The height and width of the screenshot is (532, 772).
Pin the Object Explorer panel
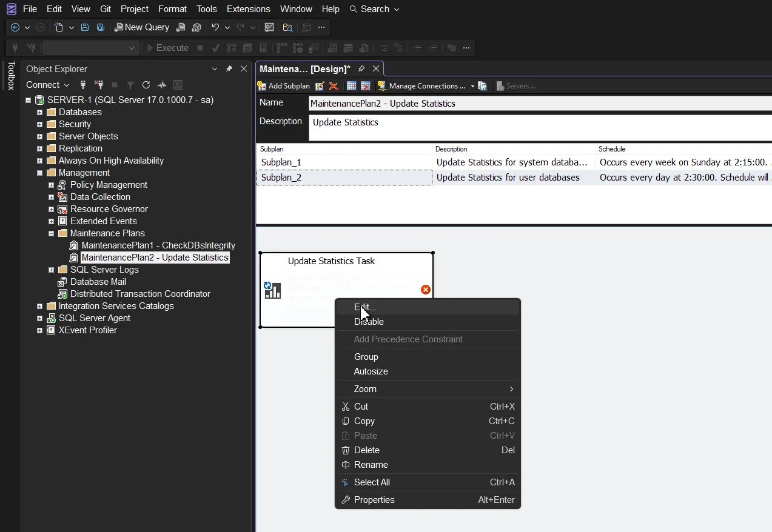[x=229, y=69]
